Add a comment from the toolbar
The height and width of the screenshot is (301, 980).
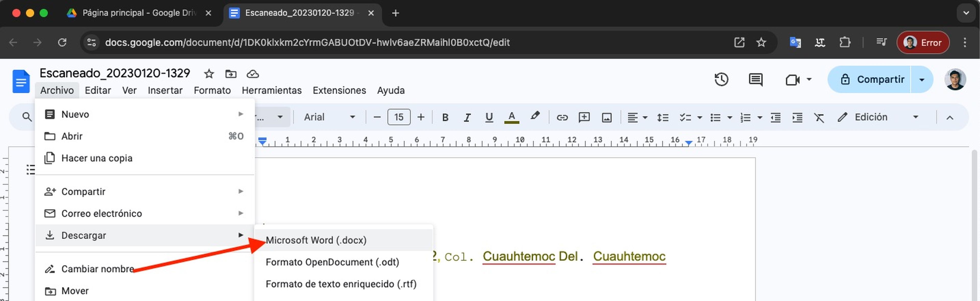tap(584, 117)
